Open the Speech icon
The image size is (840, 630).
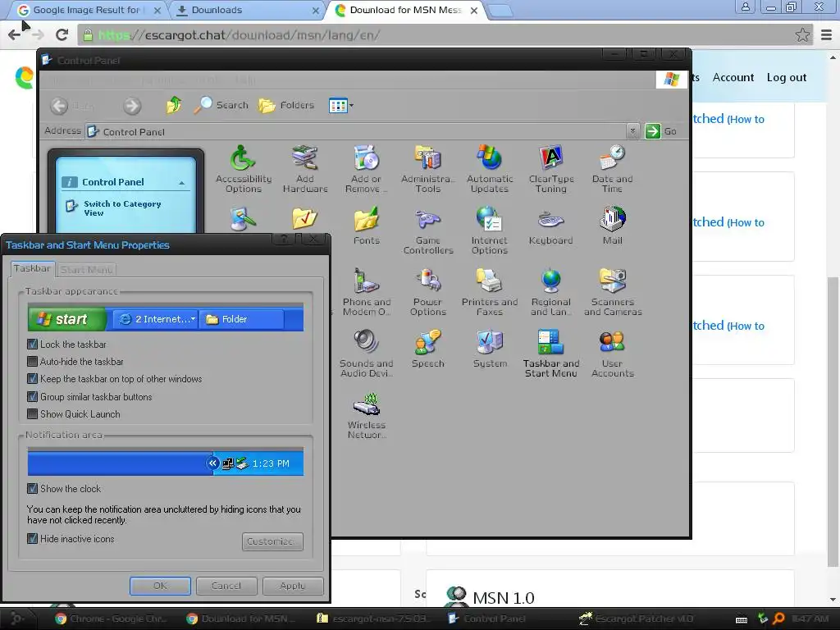click(428, 348)
